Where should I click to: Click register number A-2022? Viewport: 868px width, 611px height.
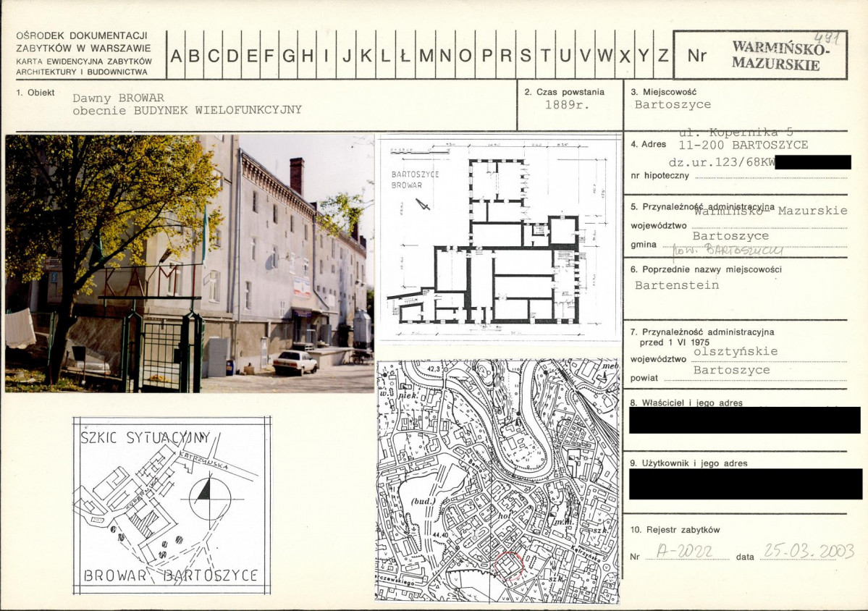(x=684, y=552)
